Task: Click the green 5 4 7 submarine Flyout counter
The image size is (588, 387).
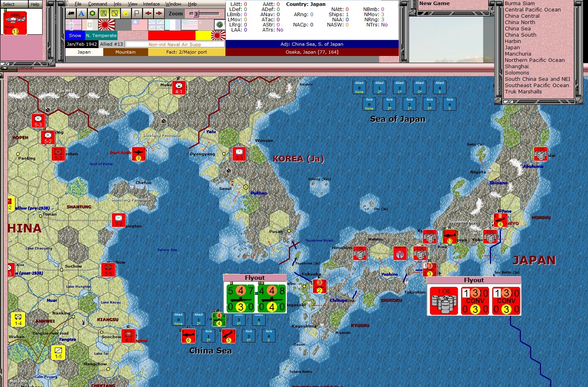Action: [x=240, y=298]
